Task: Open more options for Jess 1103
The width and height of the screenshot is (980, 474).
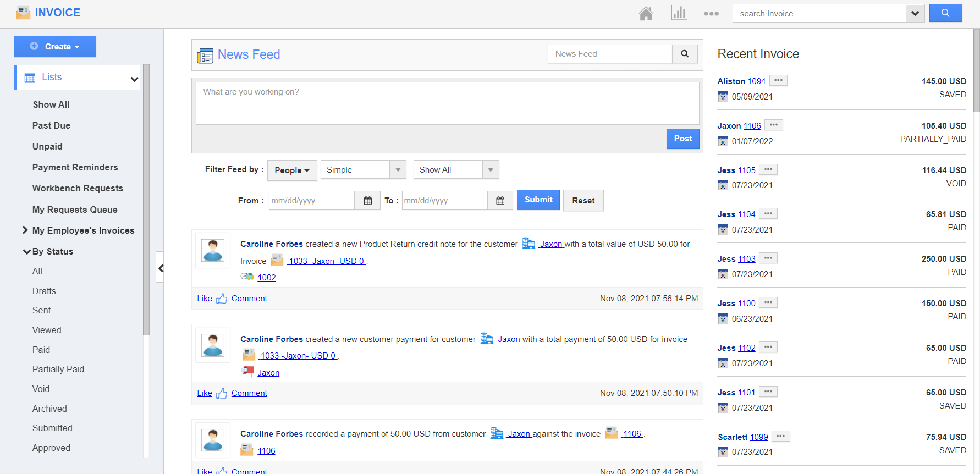Action: (x=768, y=258)
